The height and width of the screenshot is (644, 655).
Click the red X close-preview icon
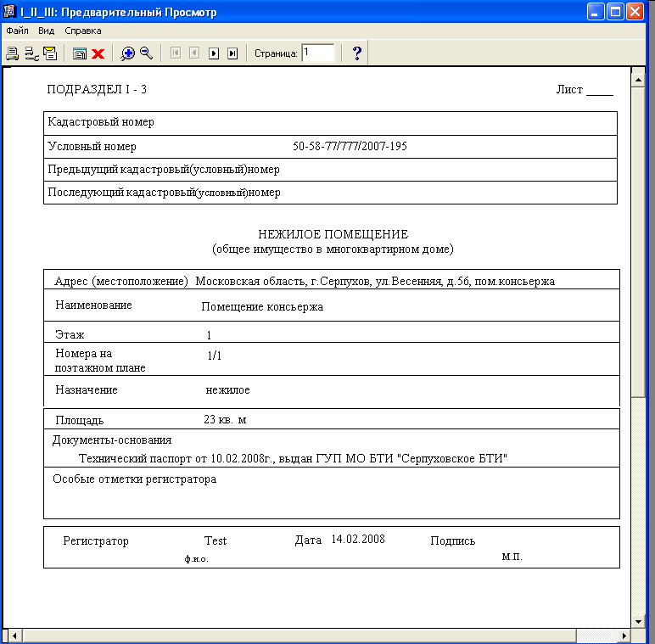click(98, 53)
